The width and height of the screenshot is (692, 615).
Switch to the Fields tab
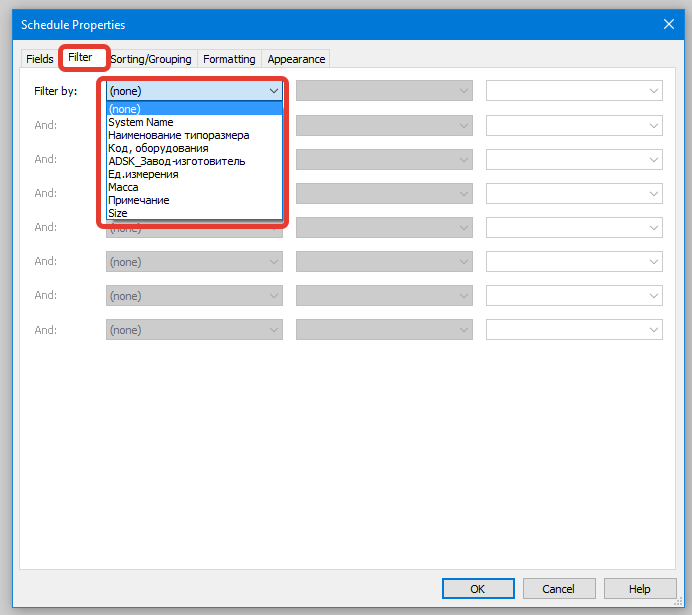tap(40, 59)
